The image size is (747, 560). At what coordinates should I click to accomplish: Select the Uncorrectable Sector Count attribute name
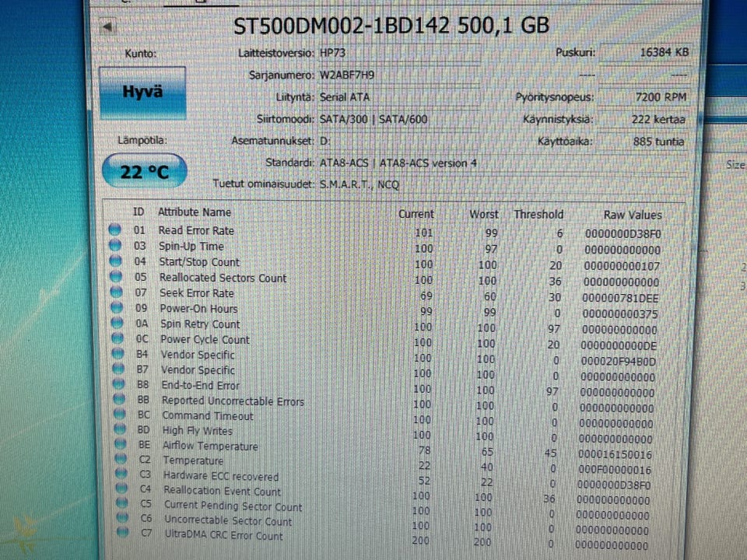coord(228,520)
